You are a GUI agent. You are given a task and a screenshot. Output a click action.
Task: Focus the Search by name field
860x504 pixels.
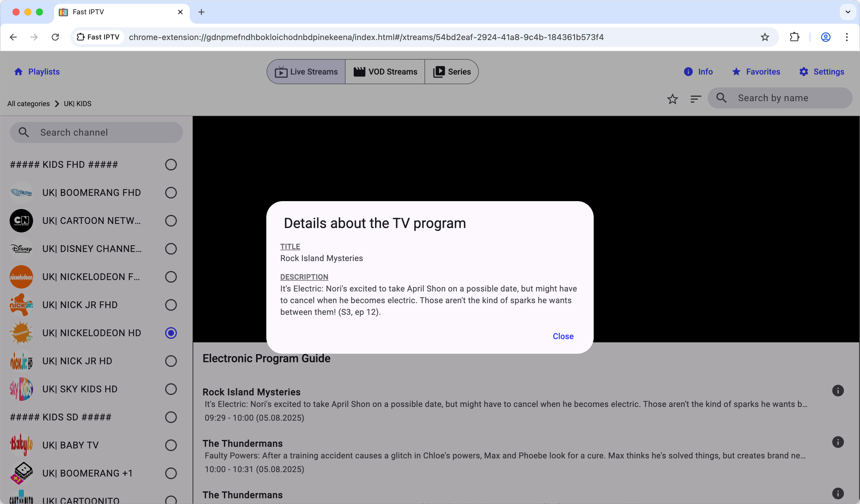click(x=780, y=98)
